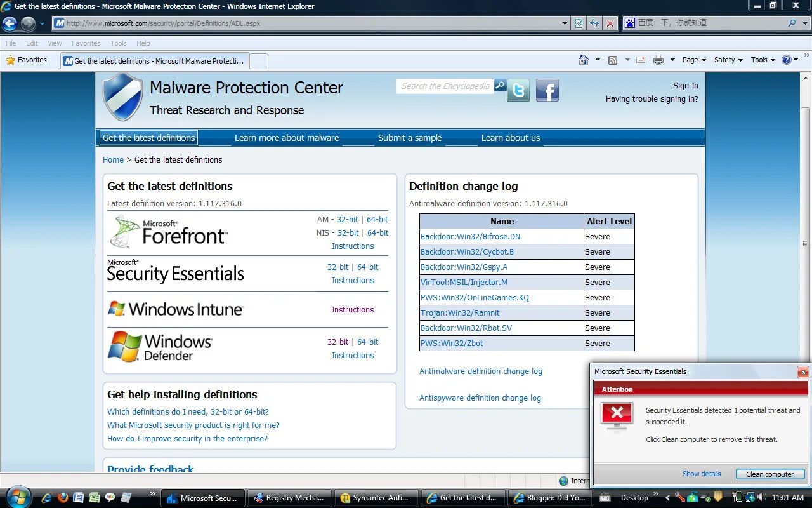
Task: Open Windows Defender 32-bit link
Action: click(x=337, y=342)
